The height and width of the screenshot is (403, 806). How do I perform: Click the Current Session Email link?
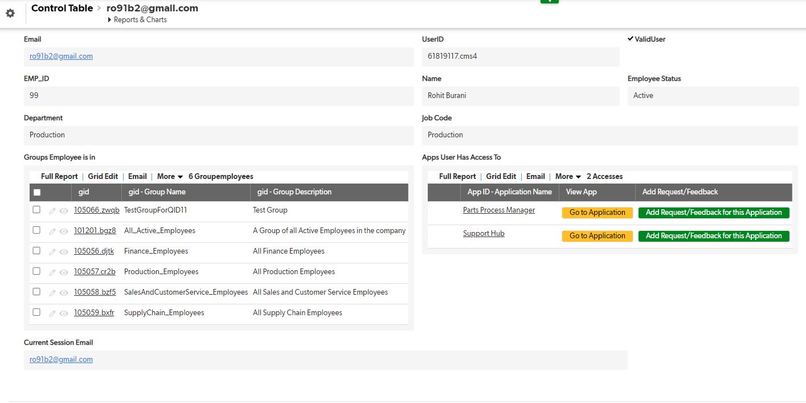click(61, 360)
